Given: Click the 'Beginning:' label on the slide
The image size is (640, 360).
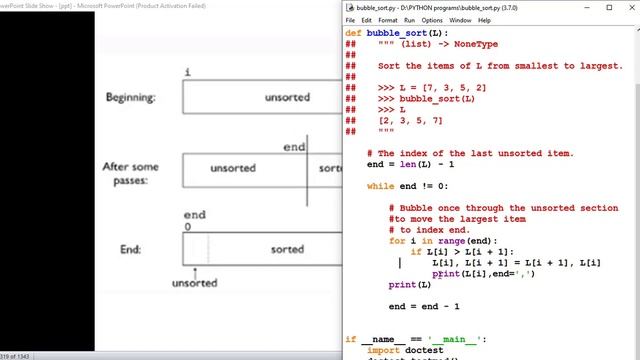Looking at the screenshot, I should 131,97.
